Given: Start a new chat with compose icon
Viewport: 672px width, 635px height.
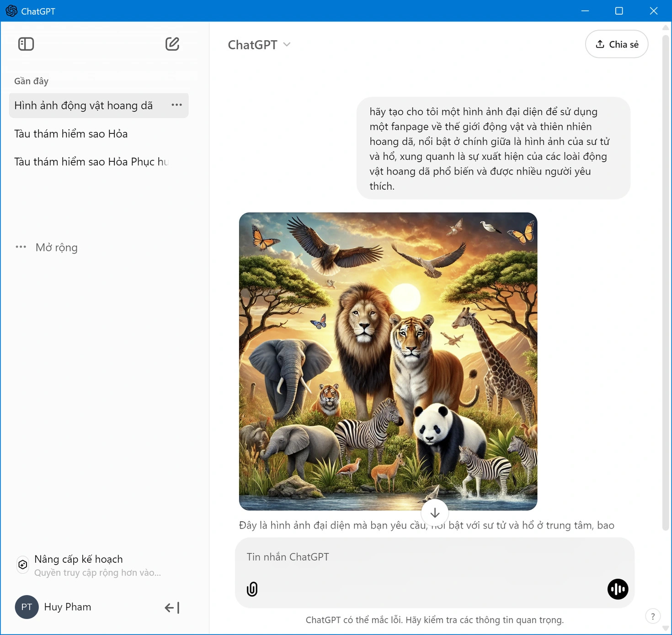Looking at the screenshot, I should coord(172,44).
